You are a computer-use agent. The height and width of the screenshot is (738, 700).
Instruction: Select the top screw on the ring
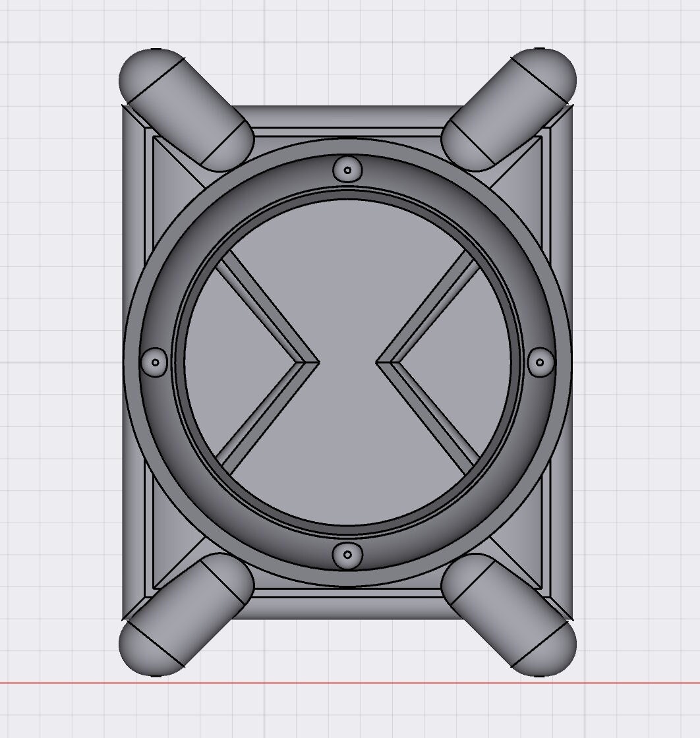click(347, 169)
